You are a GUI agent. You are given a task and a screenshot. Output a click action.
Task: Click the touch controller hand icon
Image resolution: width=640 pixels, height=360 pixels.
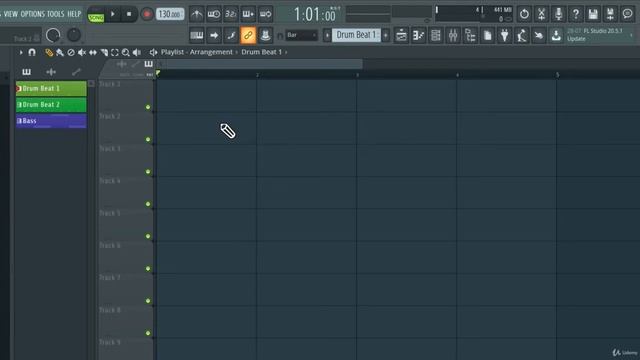539,36
